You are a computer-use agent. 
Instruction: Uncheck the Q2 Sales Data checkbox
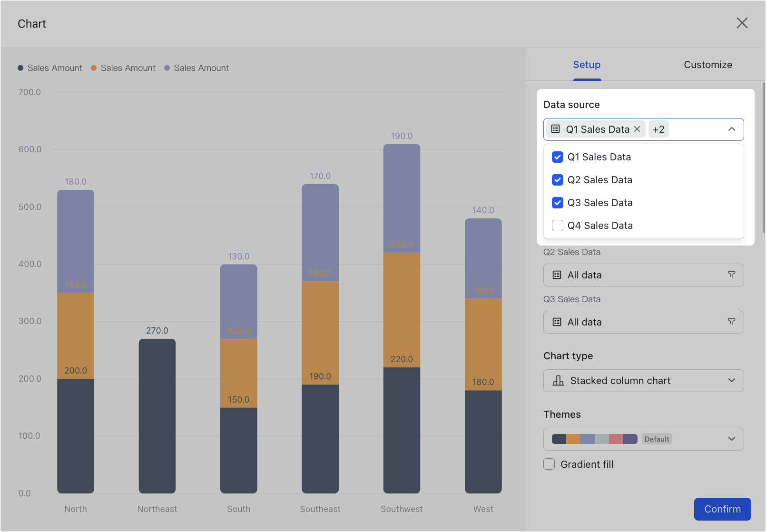pos(557,180)
